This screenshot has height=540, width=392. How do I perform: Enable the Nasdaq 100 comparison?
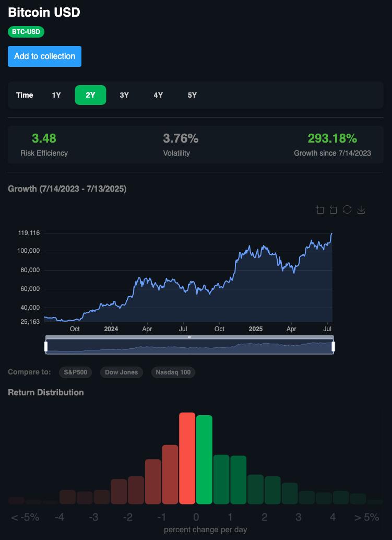coord(173,372)
